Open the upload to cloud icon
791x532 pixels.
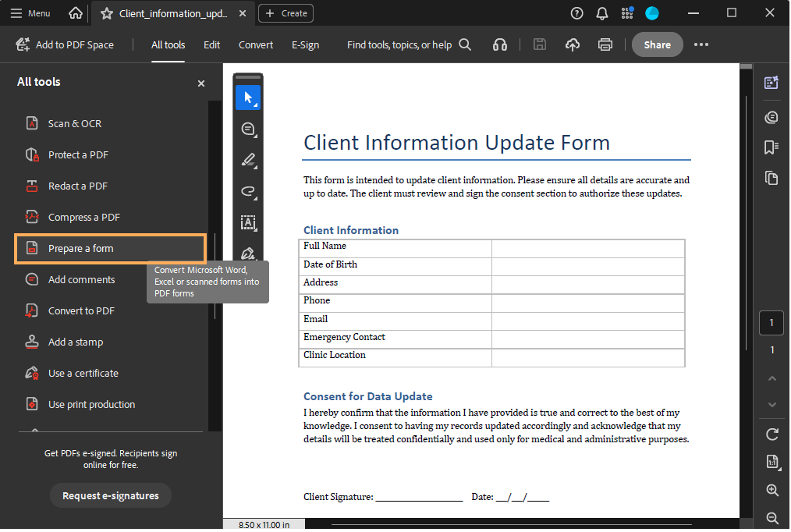pos(573,45)
